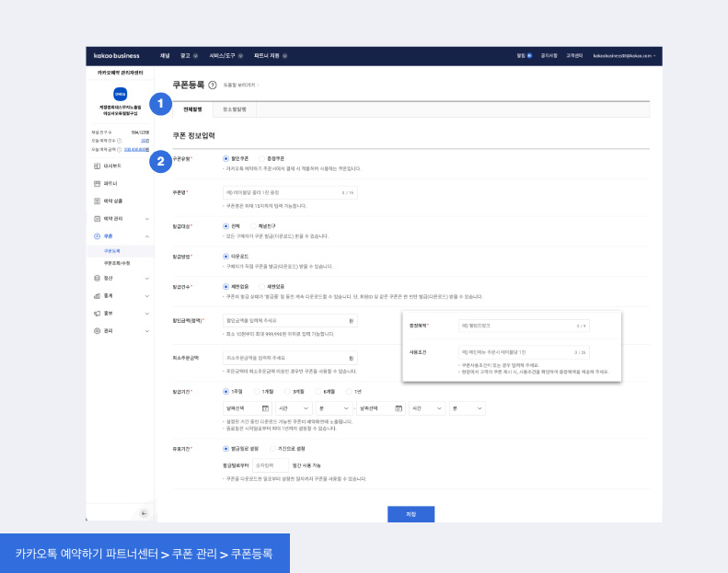Click the 쿠폰 coupon sidebar icon
The width and height of the screenshot is (728, 573).
coord(98,236)
